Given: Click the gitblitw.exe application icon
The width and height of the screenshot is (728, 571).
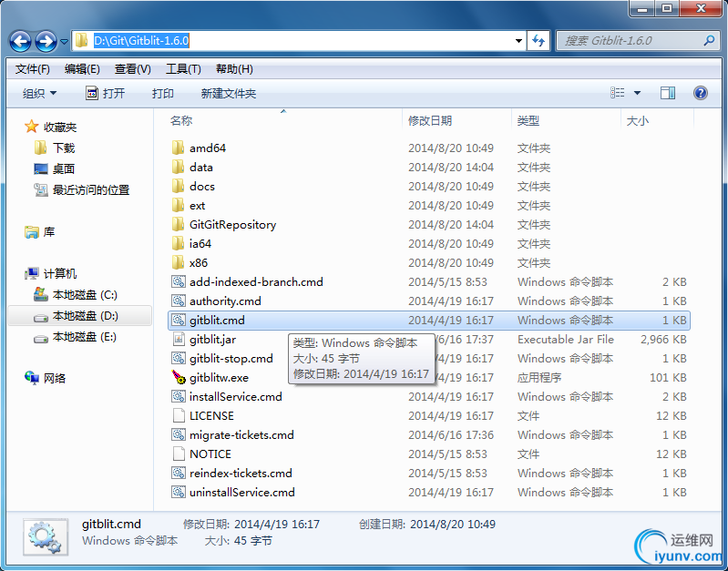Looking at the screenshot, I should pyautogui.click(x=179, y=377).
